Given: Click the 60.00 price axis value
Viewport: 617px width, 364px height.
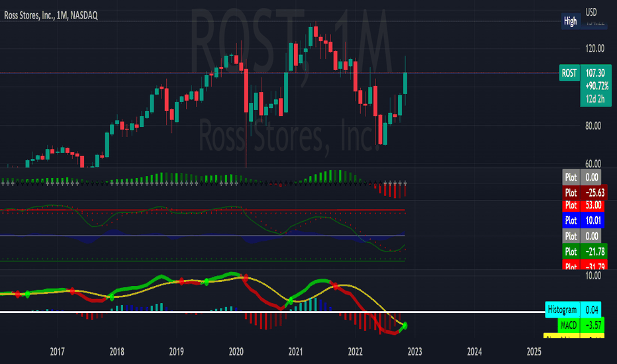Looking at the screenshot, I should coord(594,163).
